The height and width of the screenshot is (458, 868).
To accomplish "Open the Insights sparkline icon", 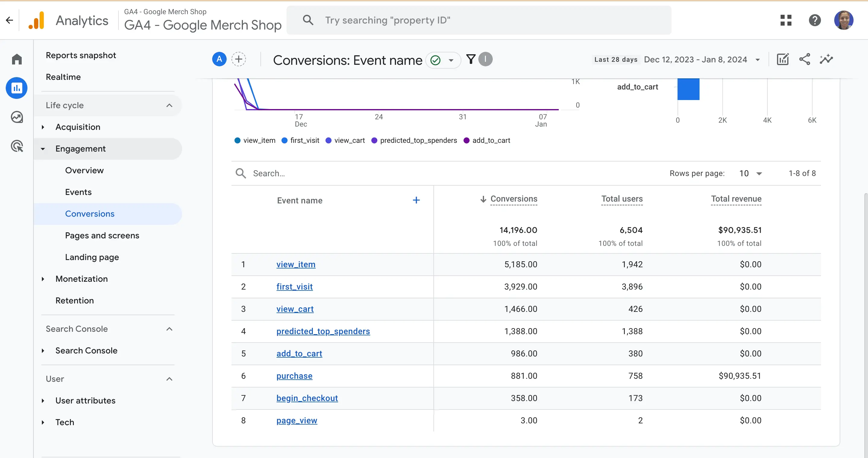I will 826,59.
